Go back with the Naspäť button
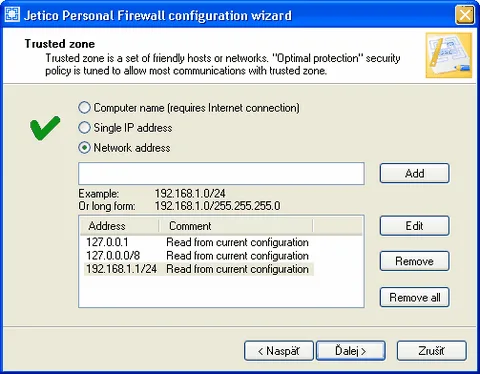 click(279, 351)
